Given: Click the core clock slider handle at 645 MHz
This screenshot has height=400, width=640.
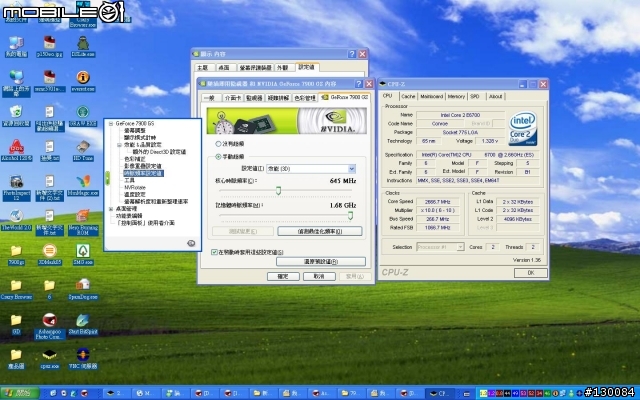Looking at the screenshot, I should [278, 191].
